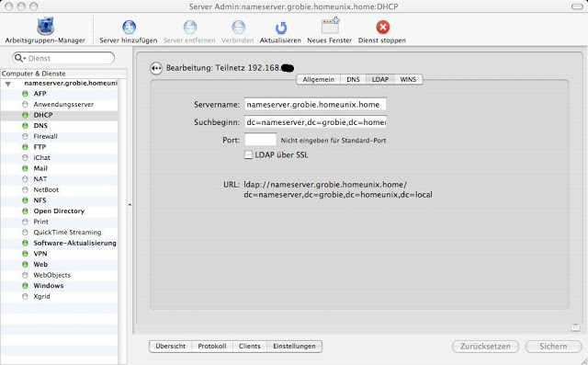Viewport: 588px width, 365px height.
Task: Click the status dot beside Xgrid
Action: tap(25, 296)
